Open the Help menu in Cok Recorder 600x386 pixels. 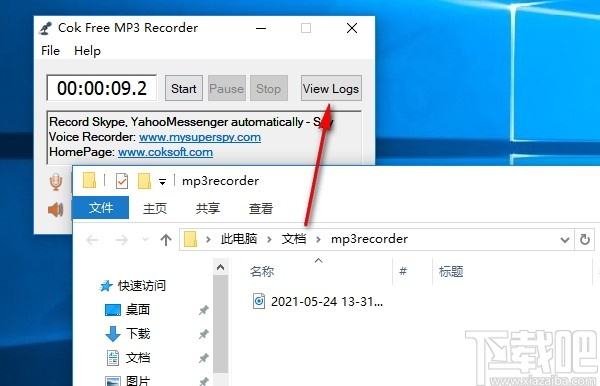[x=87, y=50]
